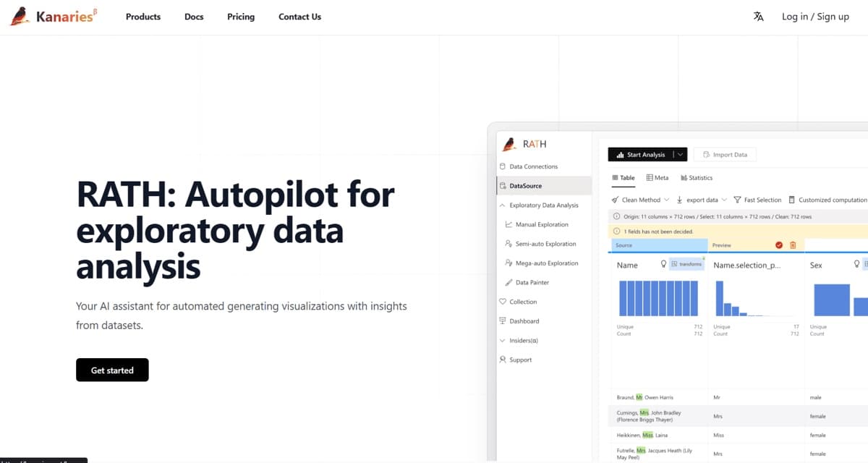Click the Kanaries bird logo
Image resolution: width=868 pixels, height=463 pixels.
(x=20, y=17)
